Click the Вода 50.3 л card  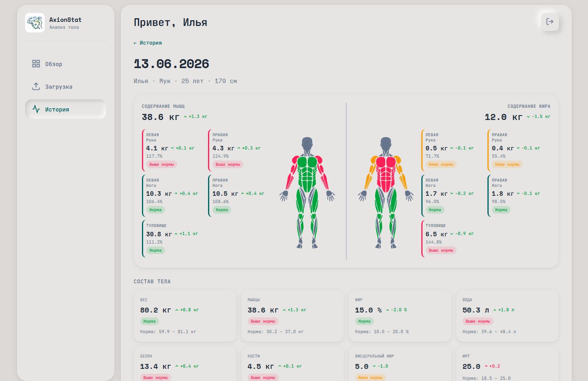click(x=507, y=316)
